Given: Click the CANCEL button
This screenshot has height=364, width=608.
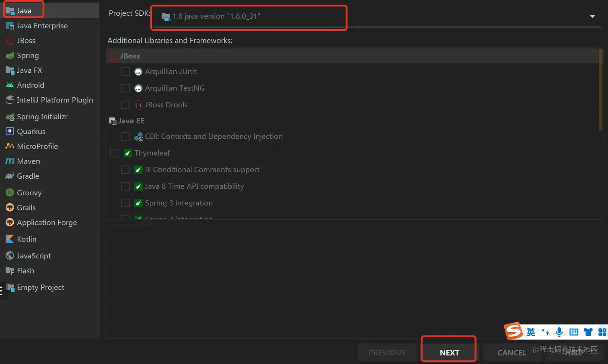Looking at the screenshot, I should click(x=511, y=352).
